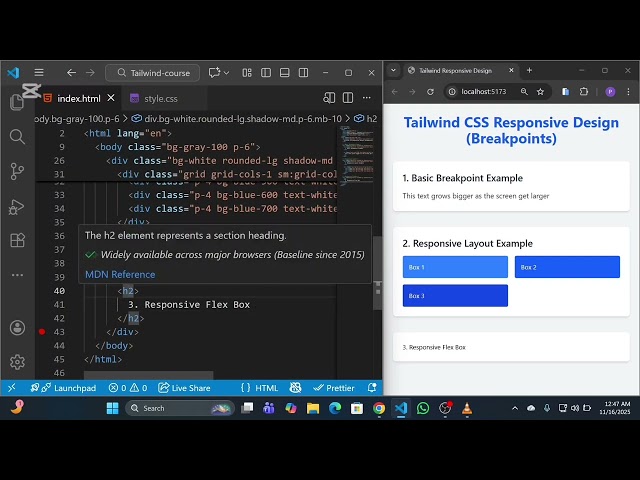Open the Explorer view in activity bar
Viewport: 640px width, 480px height.
[17, 102]
